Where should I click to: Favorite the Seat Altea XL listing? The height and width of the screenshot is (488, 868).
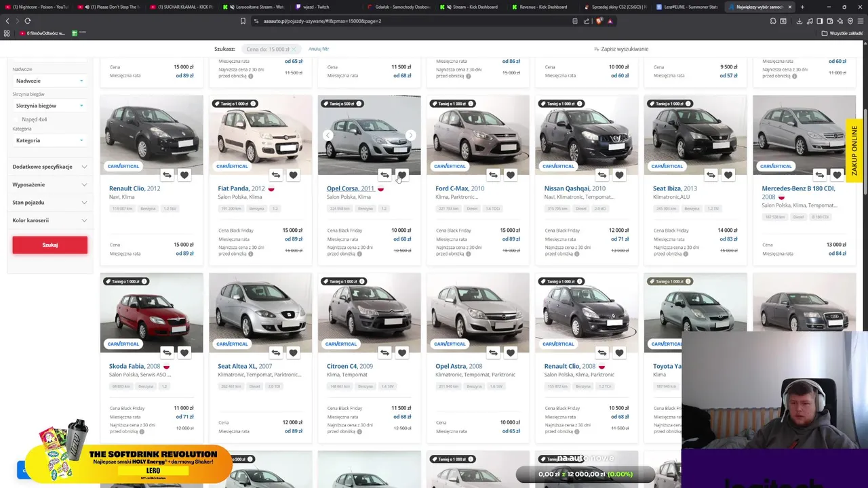(293, 352)
